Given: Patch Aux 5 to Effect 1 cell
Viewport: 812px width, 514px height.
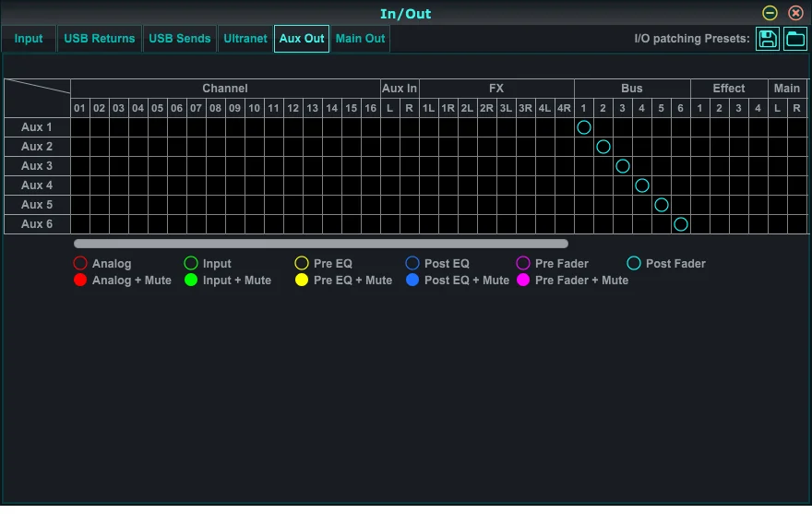Looking at the screenshot, I should click(700, 205).
